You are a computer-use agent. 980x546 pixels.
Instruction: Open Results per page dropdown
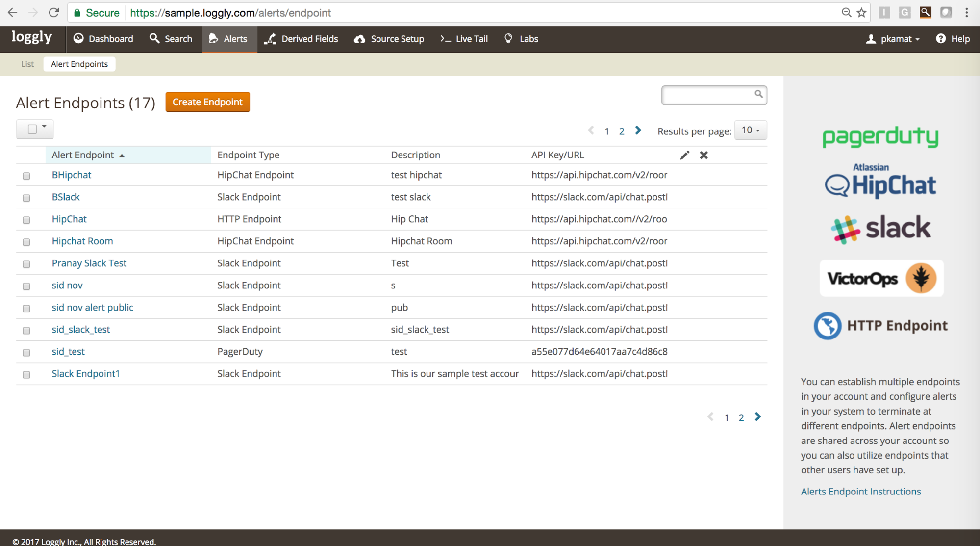pos(750,130)
